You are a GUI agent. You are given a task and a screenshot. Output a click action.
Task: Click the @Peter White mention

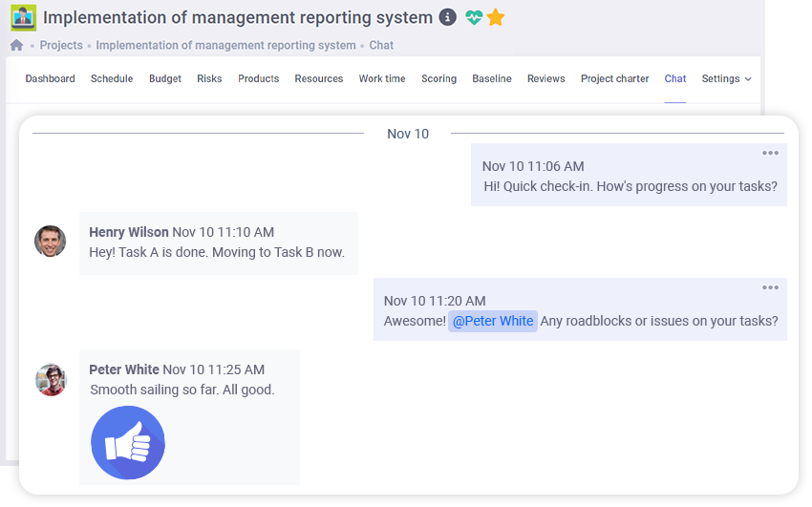click(492, 321)
